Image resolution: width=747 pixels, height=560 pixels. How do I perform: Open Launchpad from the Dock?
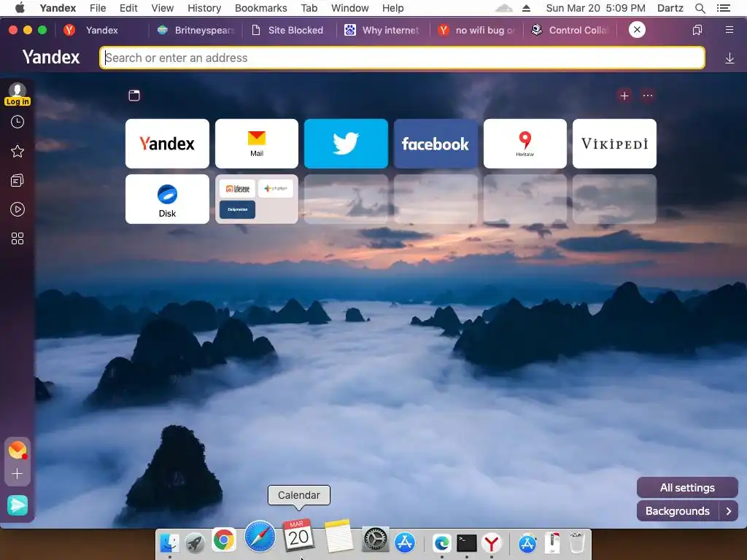[194, 542]
